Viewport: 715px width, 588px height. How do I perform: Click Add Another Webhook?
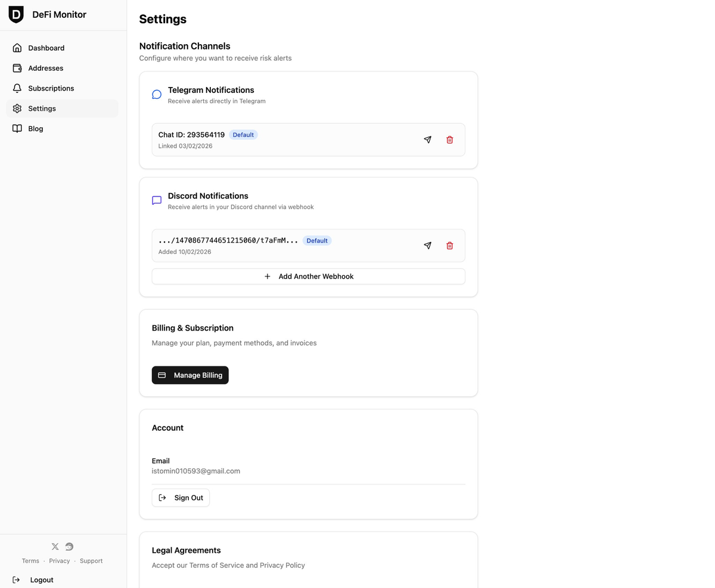pyautogui.click(x=308, y=276)
